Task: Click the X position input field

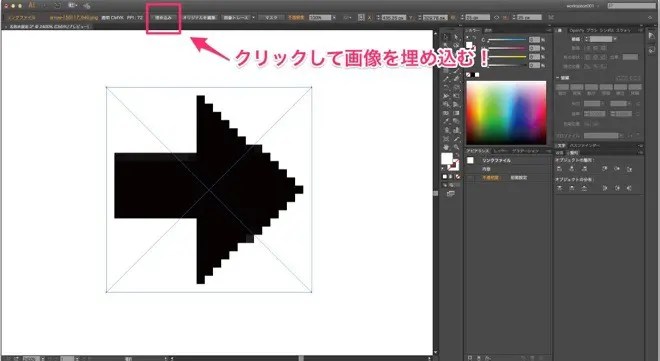Action: [x=393, y=18]
